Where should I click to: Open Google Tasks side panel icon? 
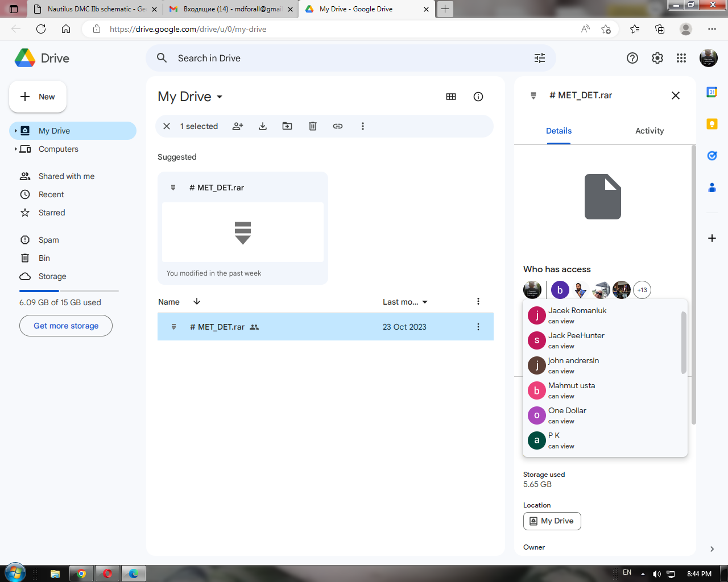click(x=712, y=156)
